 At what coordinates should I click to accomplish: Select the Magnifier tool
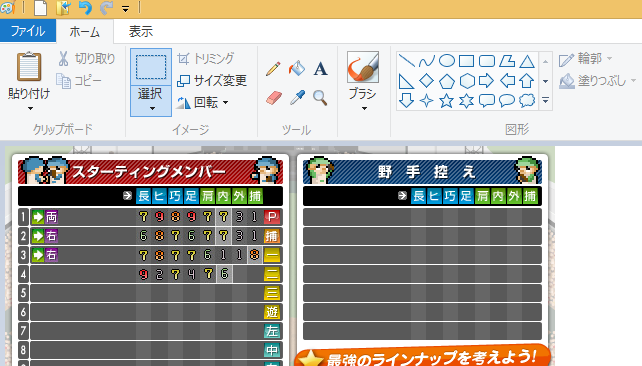click(x=320, y=98)
